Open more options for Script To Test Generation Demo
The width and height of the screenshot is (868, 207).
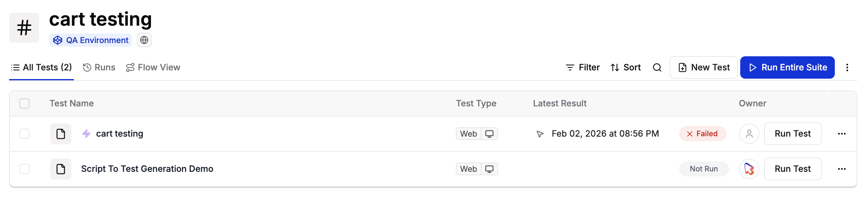[x=841, y=169]
